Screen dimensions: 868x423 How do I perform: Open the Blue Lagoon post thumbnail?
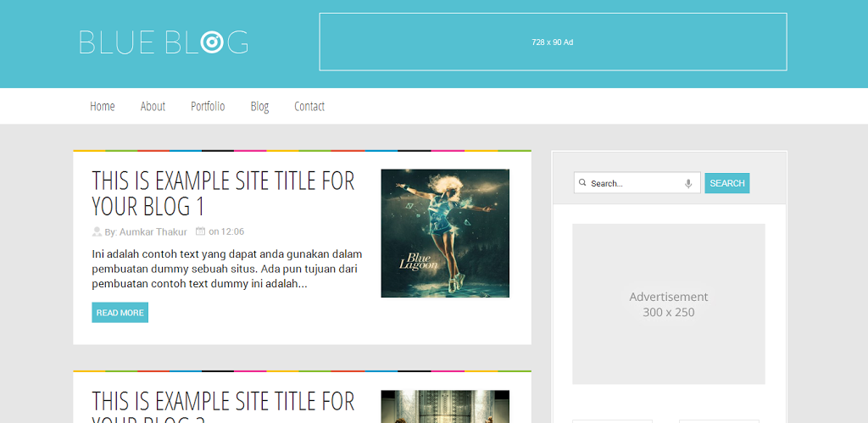(445, 233)
